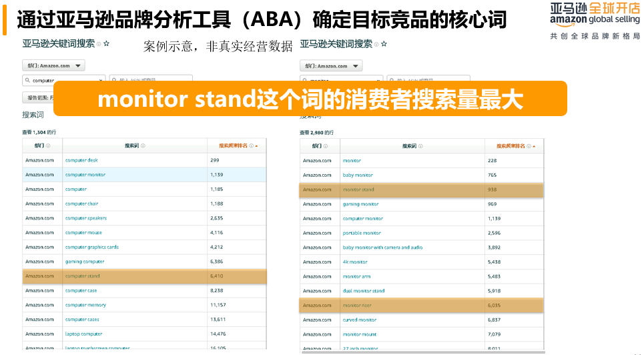Open the computer speakers search term
The width and height of the screenshot is (644, 355).
point(86,218)
